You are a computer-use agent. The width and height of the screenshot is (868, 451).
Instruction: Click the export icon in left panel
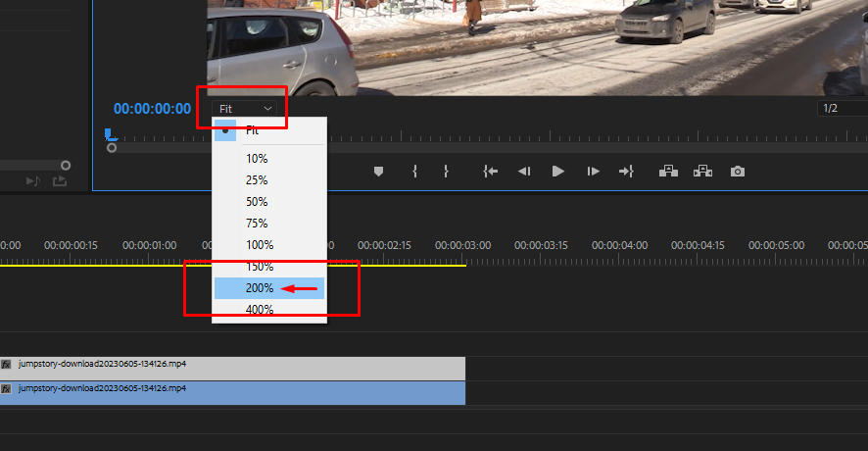tap(60, 181)
